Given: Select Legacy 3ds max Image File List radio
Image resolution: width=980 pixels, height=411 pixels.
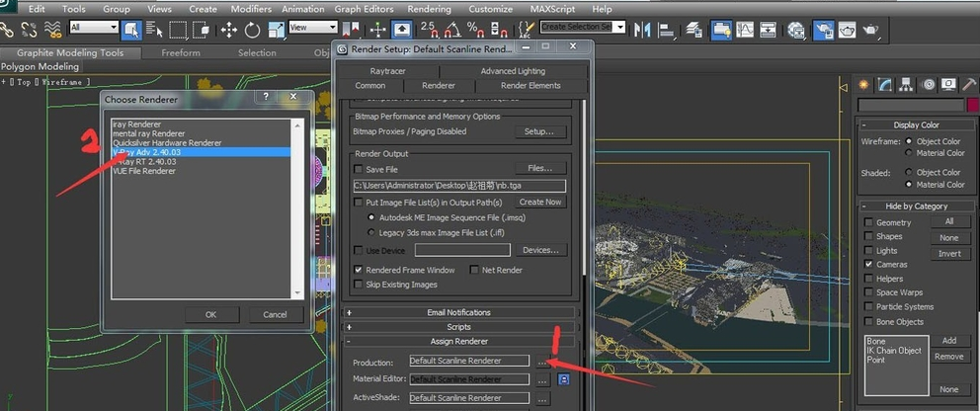Looking at the screenshot, I should tap(371, 232).
